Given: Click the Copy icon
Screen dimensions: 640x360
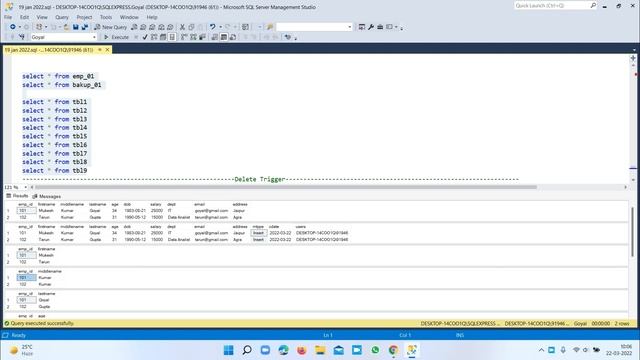Looking at the screenshot, I should 191,27.
